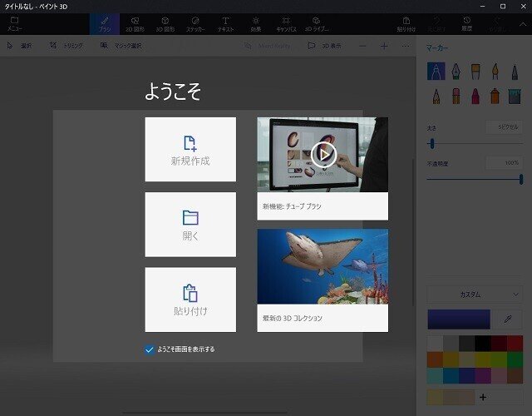The height and width of the screenshot is (416, 532).
Task: Select the calligraphy pen brush
Action: pos(456,71)
